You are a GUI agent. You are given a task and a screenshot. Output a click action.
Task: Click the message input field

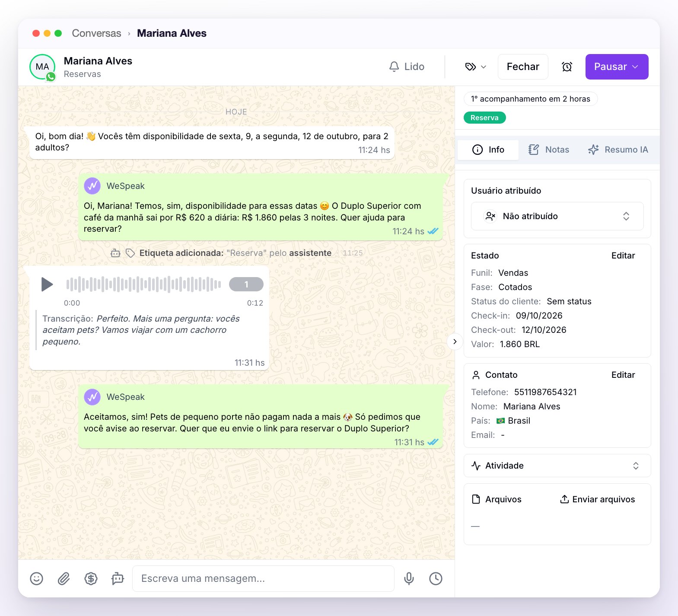coord(263,578)
